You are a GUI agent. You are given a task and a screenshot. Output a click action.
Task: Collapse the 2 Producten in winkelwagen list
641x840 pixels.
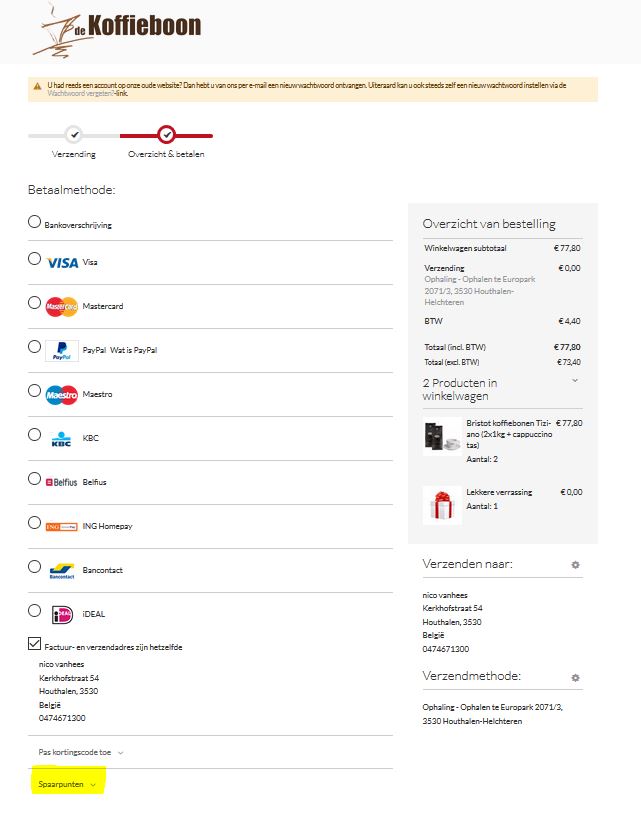pos(574,381)
